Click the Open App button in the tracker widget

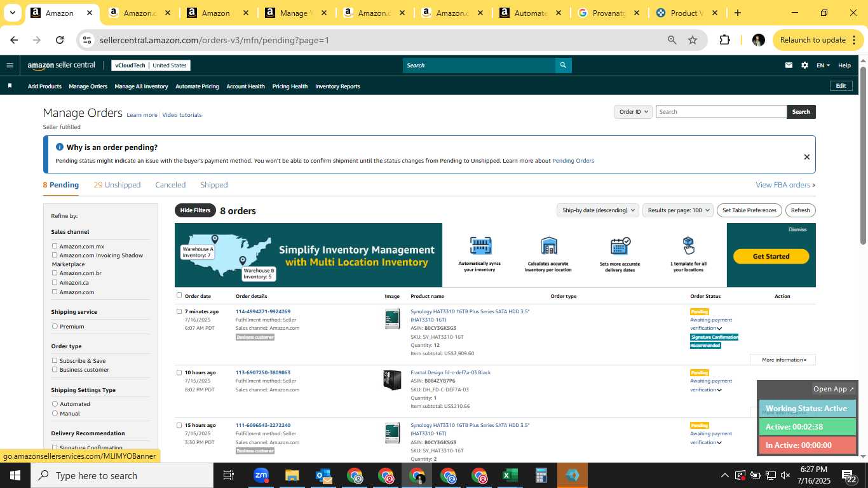(x=834, y=389)
